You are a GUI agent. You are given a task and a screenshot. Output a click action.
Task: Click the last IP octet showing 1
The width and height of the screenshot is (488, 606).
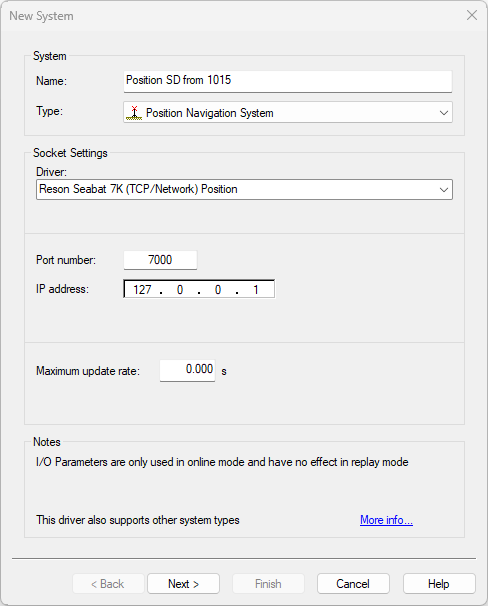click(x=255, y=289)
